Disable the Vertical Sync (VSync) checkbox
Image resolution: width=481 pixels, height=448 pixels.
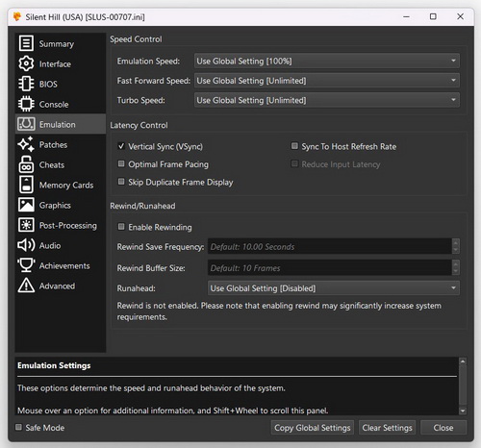[x=121, y=146]
